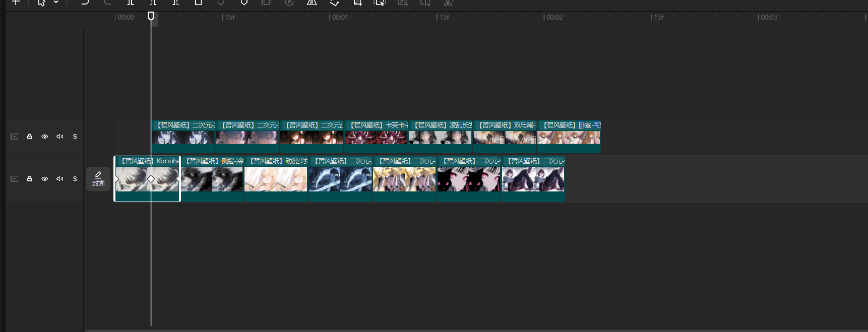Select the first upper track clip with dark blue-haired girl

pyautogui.click(x=183, y=137)
